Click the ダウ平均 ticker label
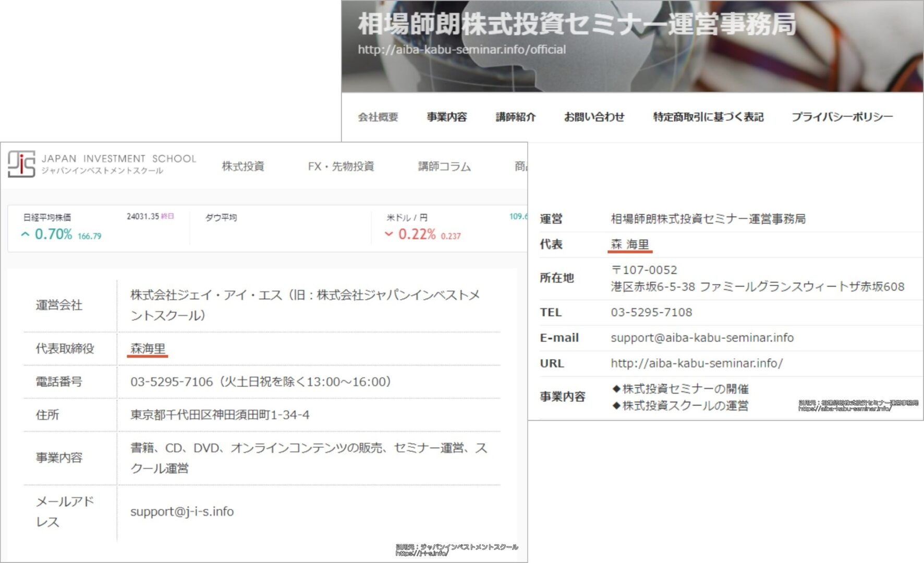Image resolution: width=924 pixels, height=563 pixels. (x=221, y=217)
